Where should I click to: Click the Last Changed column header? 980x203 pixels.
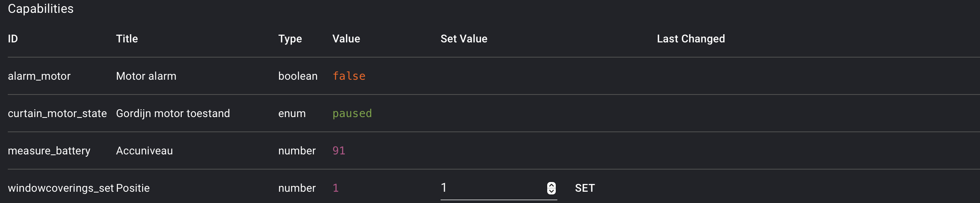(x=690, y=39)
